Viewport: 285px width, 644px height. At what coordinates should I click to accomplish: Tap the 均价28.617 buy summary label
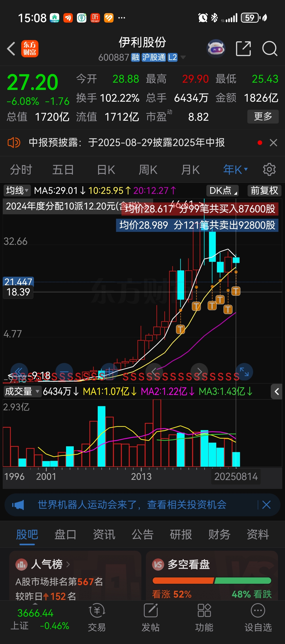pyautogui.click(x=200, y=209)
